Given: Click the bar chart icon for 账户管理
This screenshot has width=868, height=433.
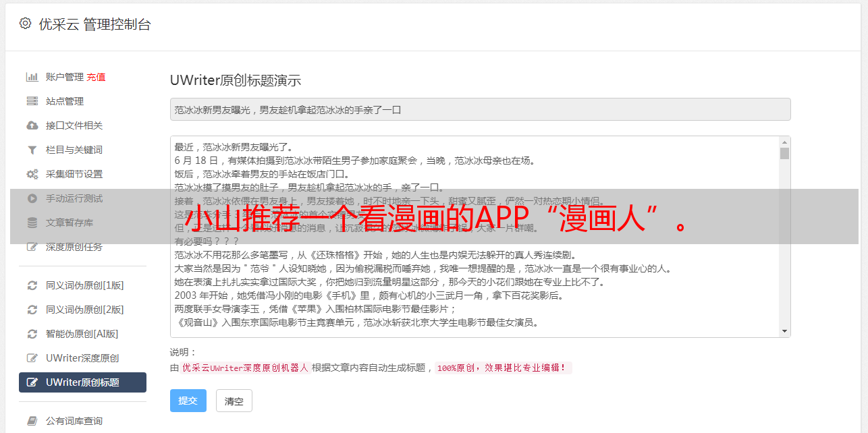Looking at the screenshot, I should click(x=32, y=77).
